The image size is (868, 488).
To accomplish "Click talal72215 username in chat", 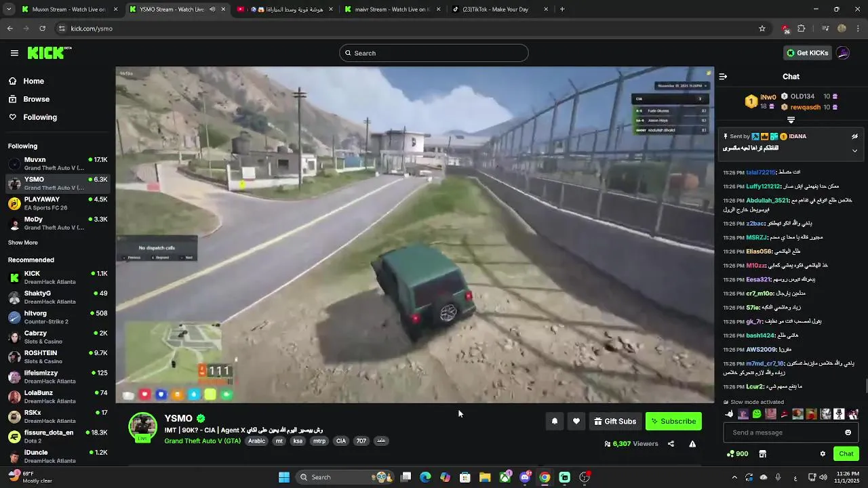I will tap(761, 173).
